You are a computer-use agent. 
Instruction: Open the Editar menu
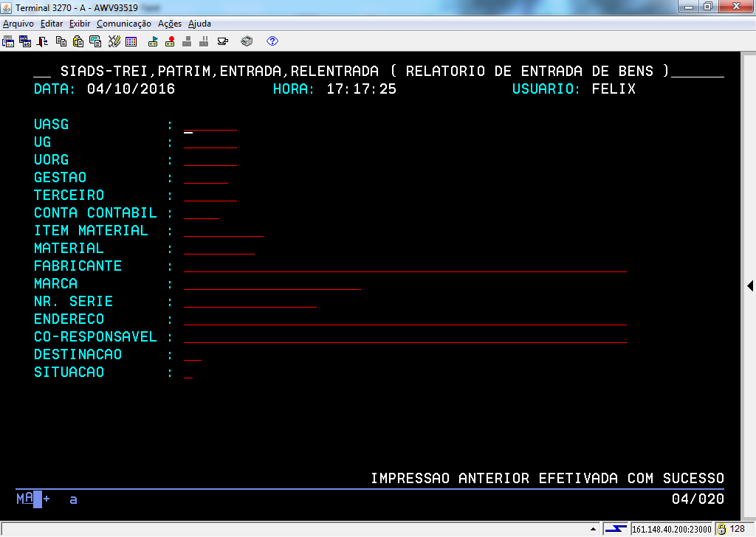click(x=52, y=24)
